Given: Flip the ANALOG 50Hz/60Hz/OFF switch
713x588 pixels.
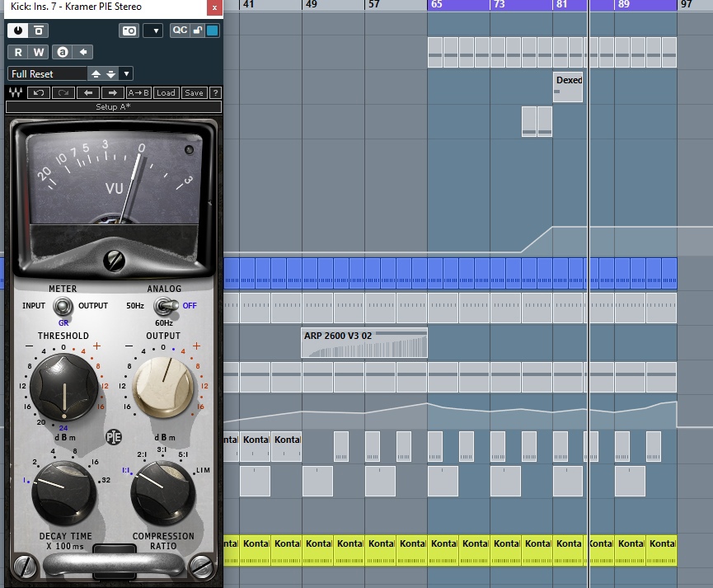Looking at the screenshot, I should pos(165,306).
